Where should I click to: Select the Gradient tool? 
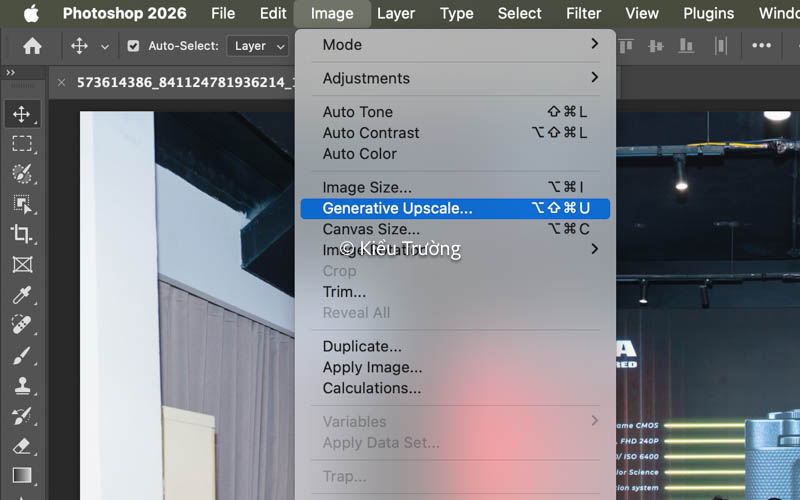[21, 476]
